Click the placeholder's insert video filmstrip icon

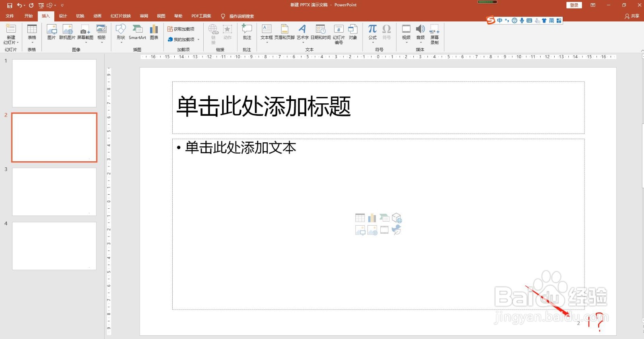pos(384,230)
